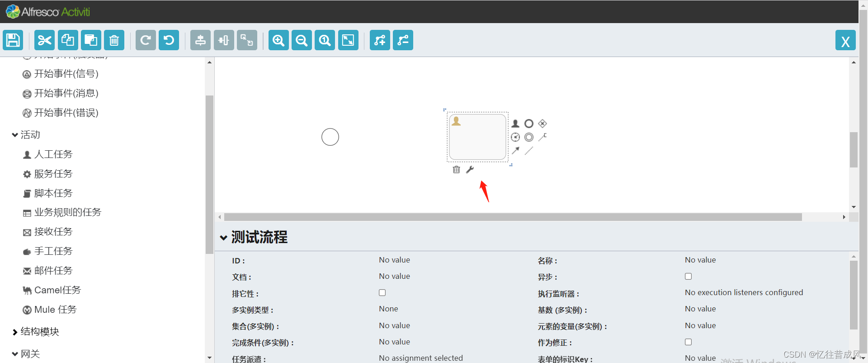Toggle the 排它性 checkbox
The image size is (868, 363).
pyautogui.click(x=382, y=292)
